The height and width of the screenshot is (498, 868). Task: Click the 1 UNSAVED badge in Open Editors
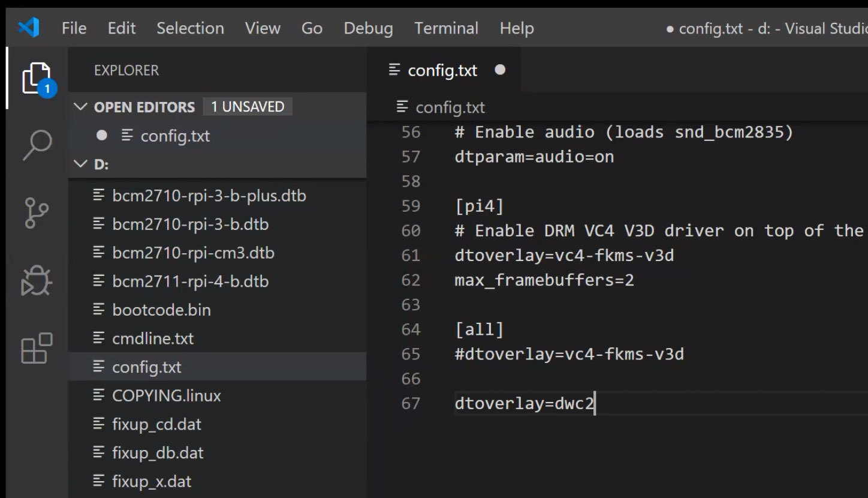(x=248, y=106)
